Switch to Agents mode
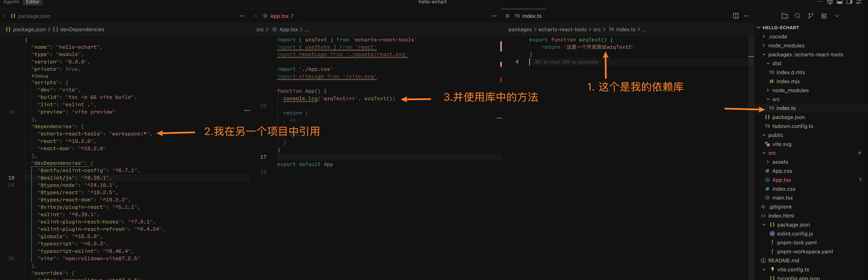This screenshot has width=868, height=280. click(11, 2)
